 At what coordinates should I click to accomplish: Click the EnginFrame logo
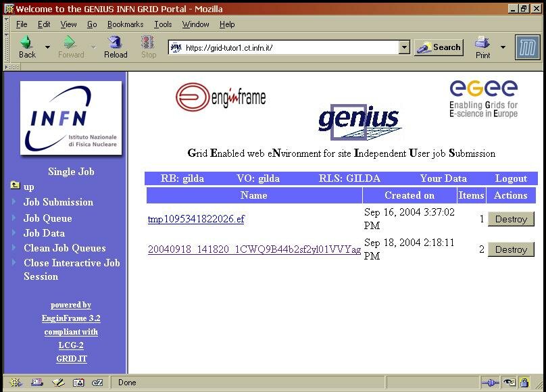pos(221,97)
